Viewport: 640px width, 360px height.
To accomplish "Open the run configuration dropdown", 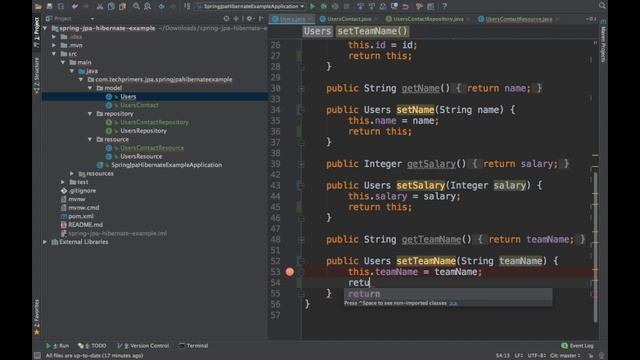I will (251, 6).
